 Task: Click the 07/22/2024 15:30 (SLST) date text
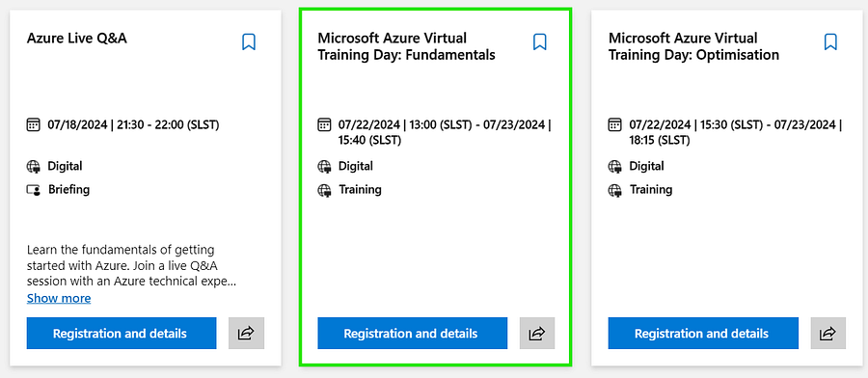tap(736, 133)
